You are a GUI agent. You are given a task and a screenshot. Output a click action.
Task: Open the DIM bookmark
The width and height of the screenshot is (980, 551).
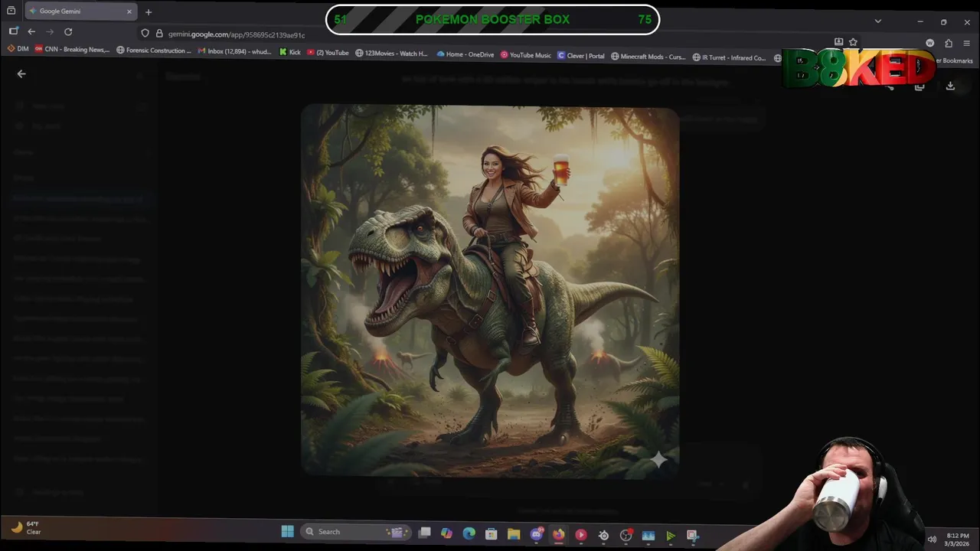pyautogui.click(x=18, y=50)
